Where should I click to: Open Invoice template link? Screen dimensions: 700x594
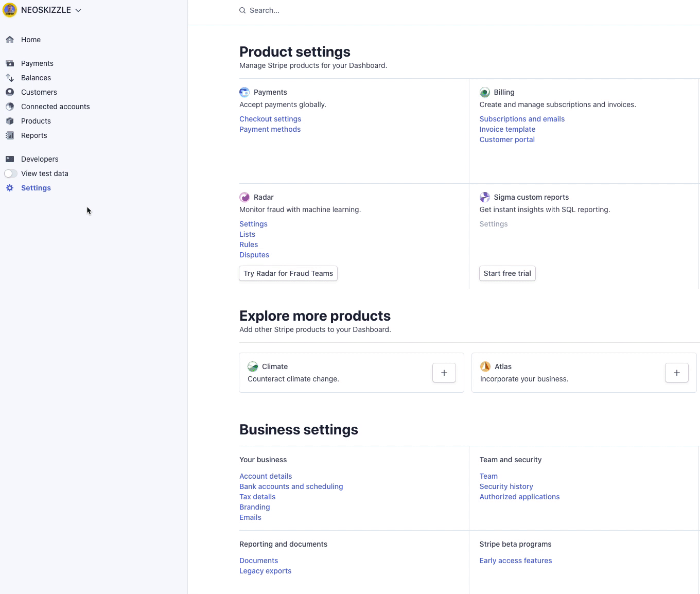(507, 129)
